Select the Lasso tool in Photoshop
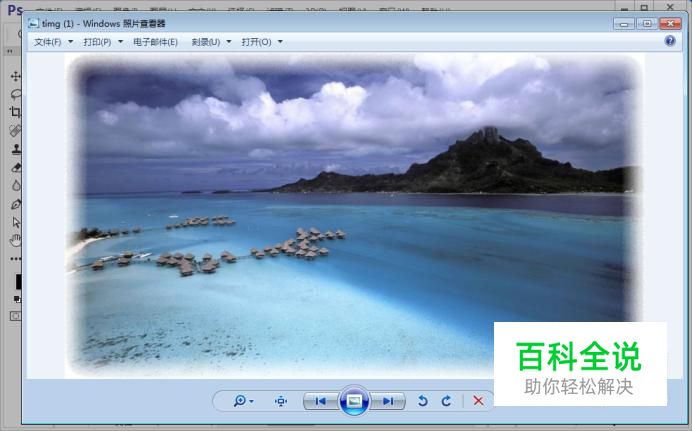Viewport: 692px width, 431px height. click(x=16, y=94)
